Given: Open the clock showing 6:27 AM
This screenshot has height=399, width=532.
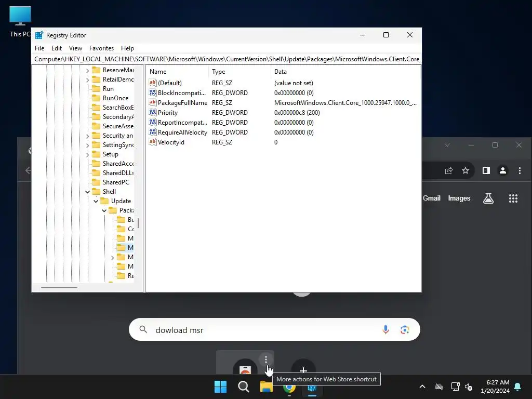Looking at the screenshot, I should coord(495,387).
